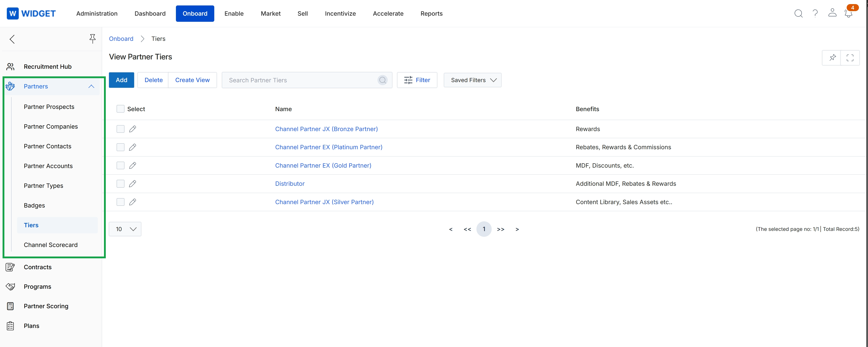Check the Gold Partner row checkbox
Image resolution: width=868 pixels, height=347 pixels.
(x=120, y=165)
